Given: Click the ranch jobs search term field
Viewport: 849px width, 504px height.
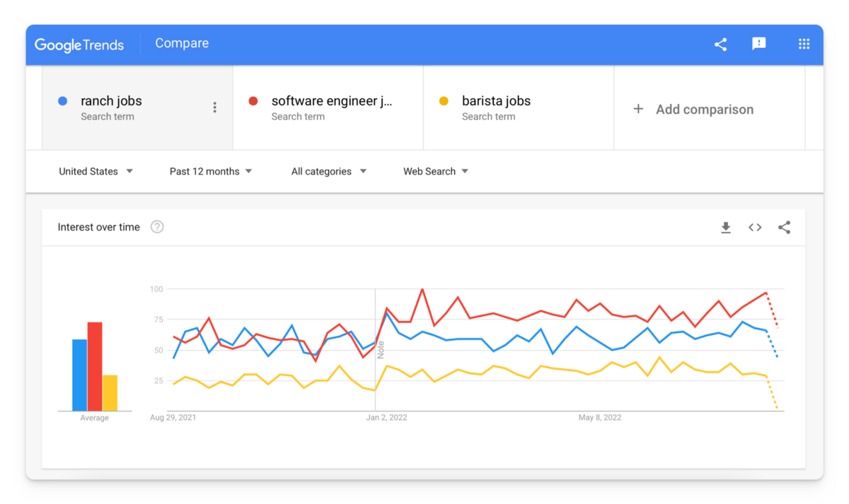Looking at the screenshot, I should point(137,107).
